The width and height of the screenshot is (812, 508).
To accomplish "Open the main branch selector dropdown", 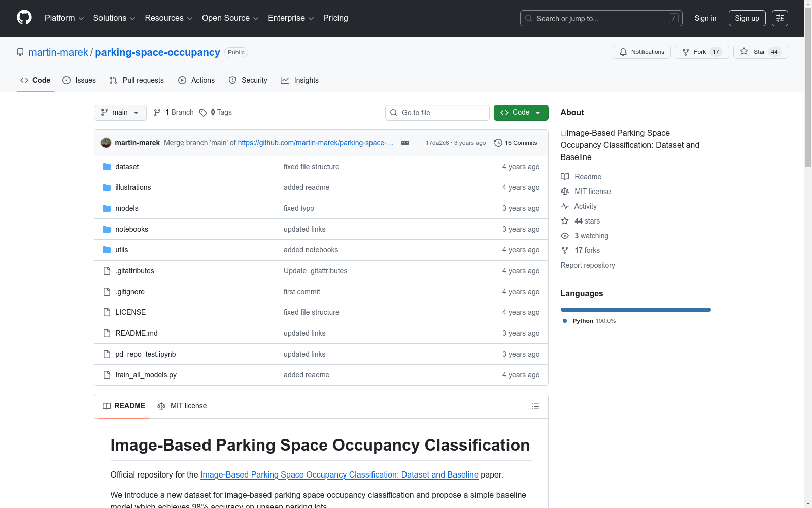I will (120, 113).
